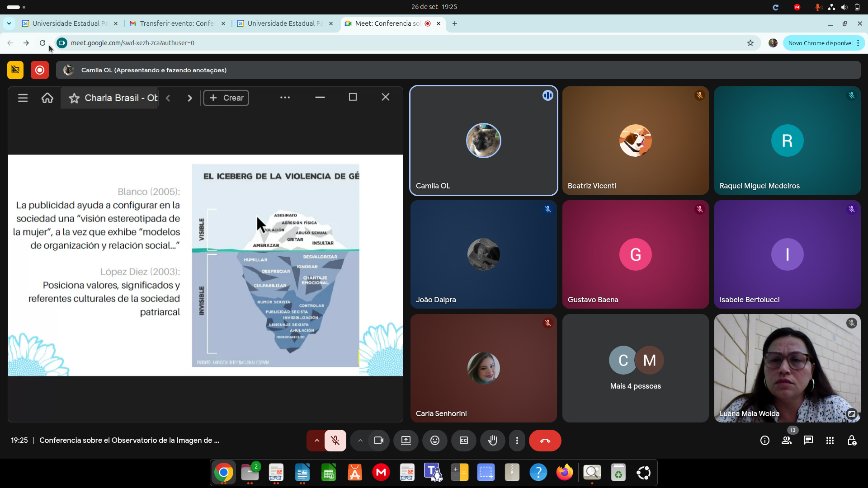Open host controls lock icon
Image resolution: width=868 pixels, height=488 pixels.
[x=851, y=441]
